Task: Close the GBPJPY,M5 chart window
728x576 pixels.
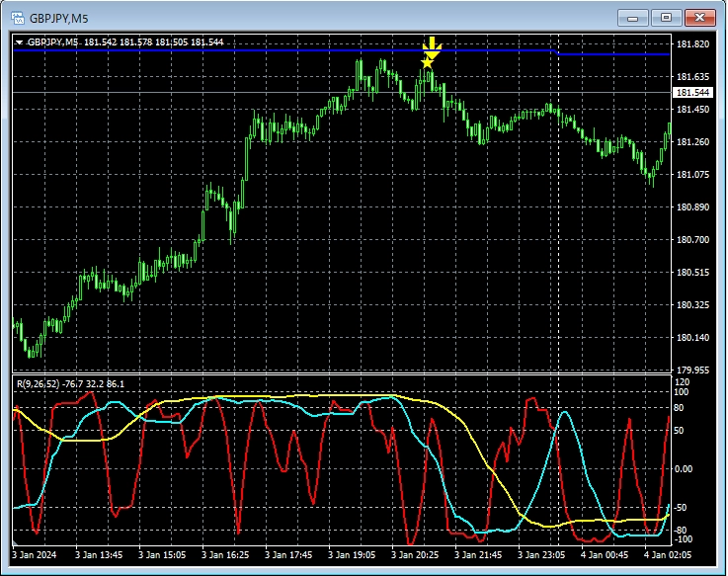Action: coord(699,17)
